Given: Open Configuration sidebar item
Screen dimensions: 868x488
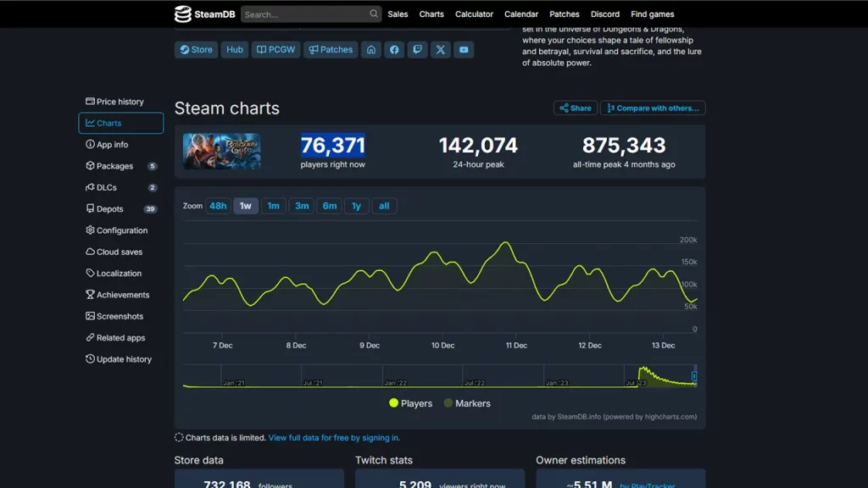Looking at the screenshot, I should click(x=120, y=230).
